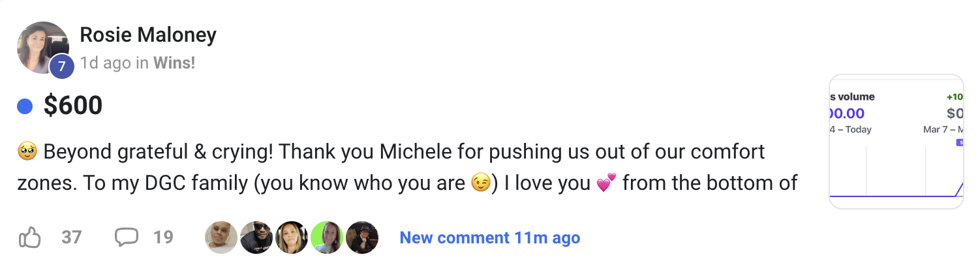
Task: Click the commenter avatar with green background
Action: pos(327,238)
